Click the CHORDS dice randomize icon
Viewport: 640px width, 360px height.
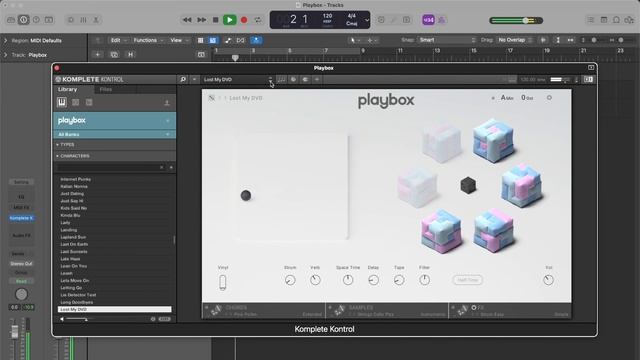[x=216, y=311]
